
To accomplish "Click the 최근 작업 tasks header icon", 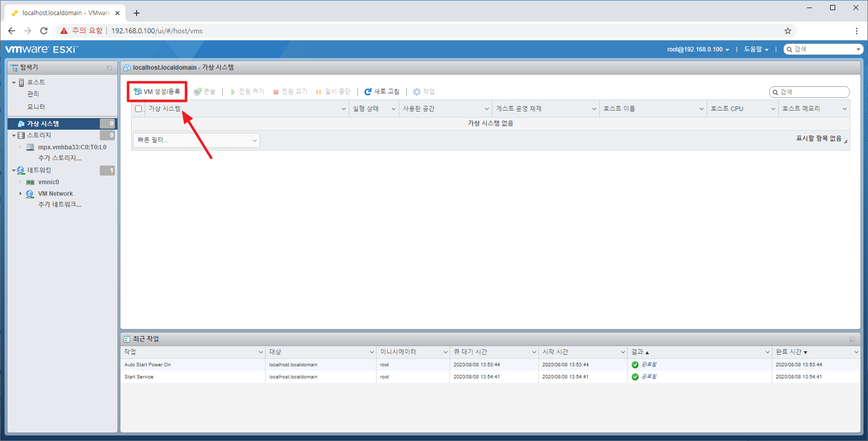I will tap(127, 339).
